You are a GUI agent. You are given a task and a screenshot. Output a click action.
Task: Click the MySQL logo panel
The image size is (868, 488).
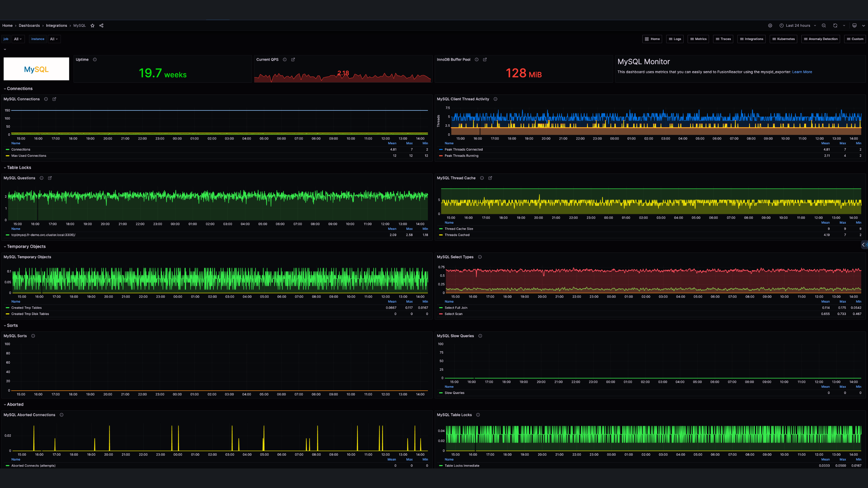point(36,69)
